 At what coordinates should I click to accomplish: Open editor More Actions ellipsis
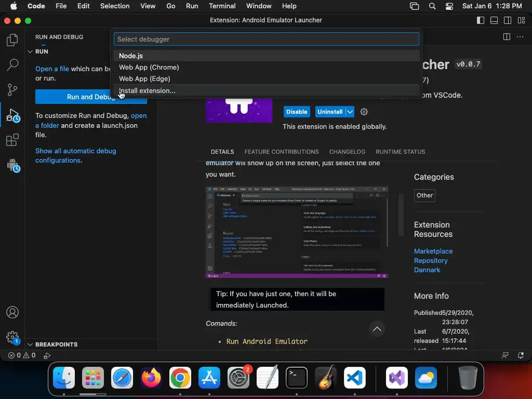pyautogui.click(x=520, y=37)
